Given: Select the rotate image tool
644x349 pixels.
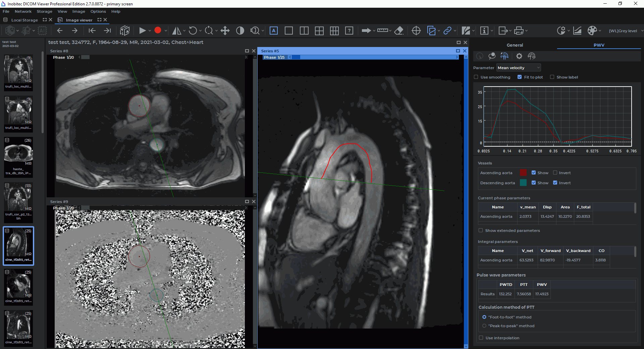Looking at the screenshot, I should pos(193,31).
